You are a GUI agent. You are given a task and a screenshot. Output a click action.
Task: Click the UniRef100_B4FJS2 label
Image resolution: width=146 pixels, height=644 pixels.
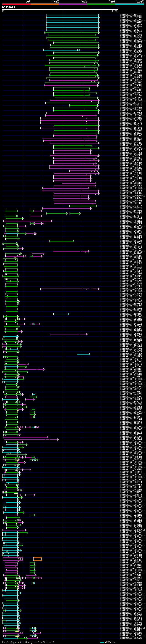pos(131,120)
